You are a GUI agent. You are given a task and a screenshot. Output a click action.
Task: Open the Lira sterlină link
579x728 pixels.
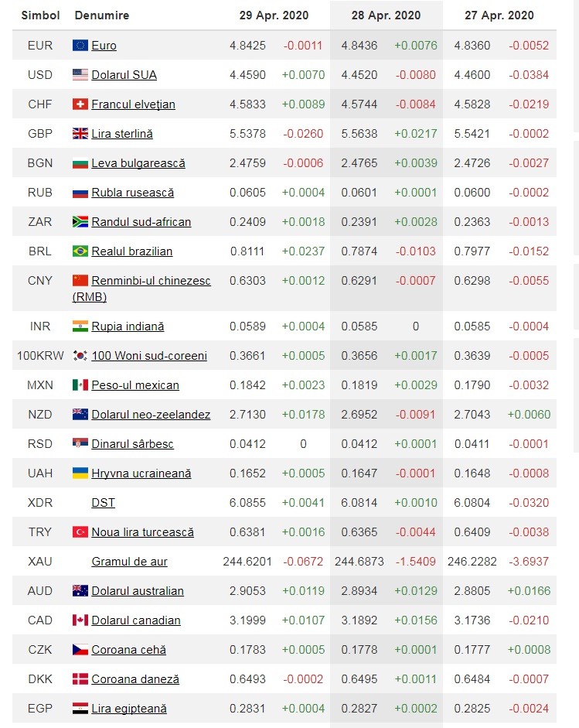[122, 134]
